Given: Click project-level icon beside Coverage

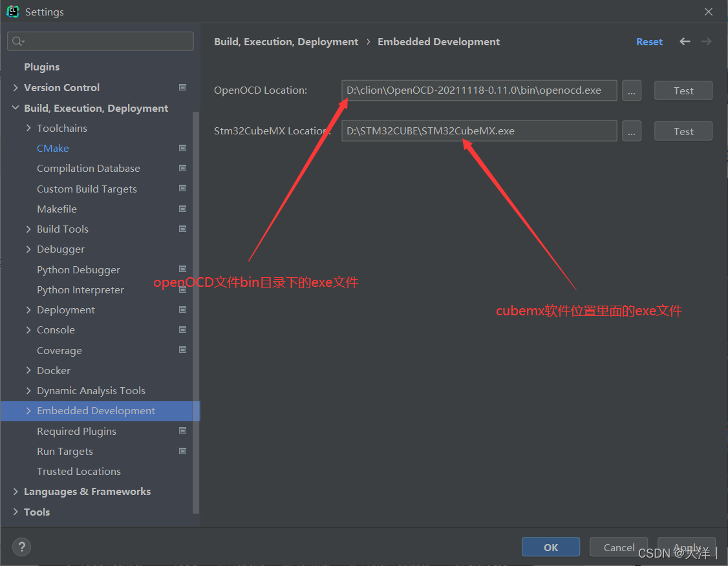Looking at the screenshot, I should [x=183, y=350].
